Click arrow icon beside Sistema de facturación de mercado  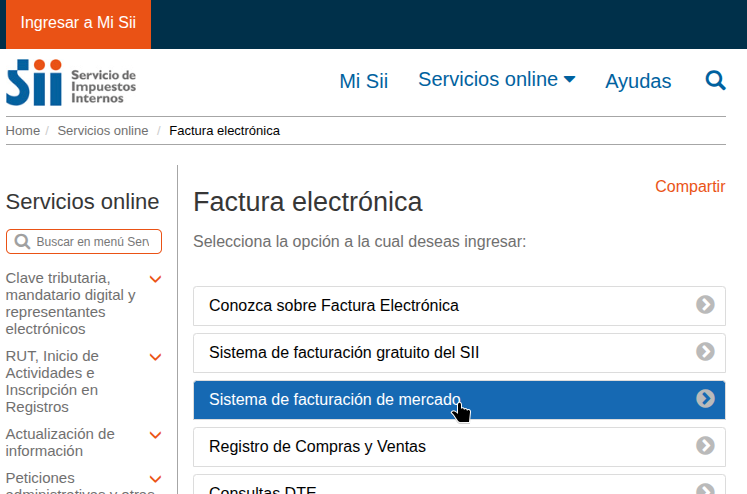pyautogui.click(x=705, y=399)
